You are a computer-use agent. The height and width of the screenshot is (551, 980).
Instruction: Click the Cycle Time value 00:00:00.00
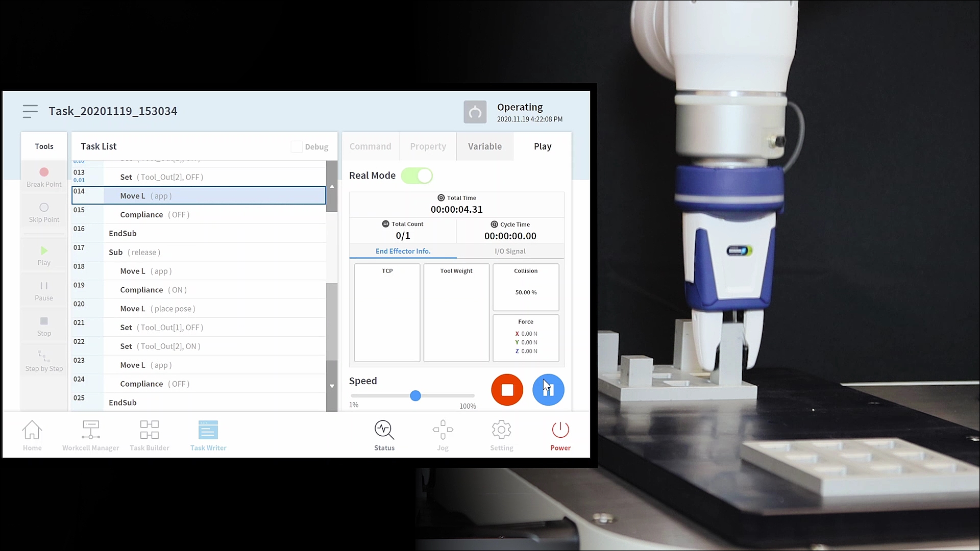[510, 236]
